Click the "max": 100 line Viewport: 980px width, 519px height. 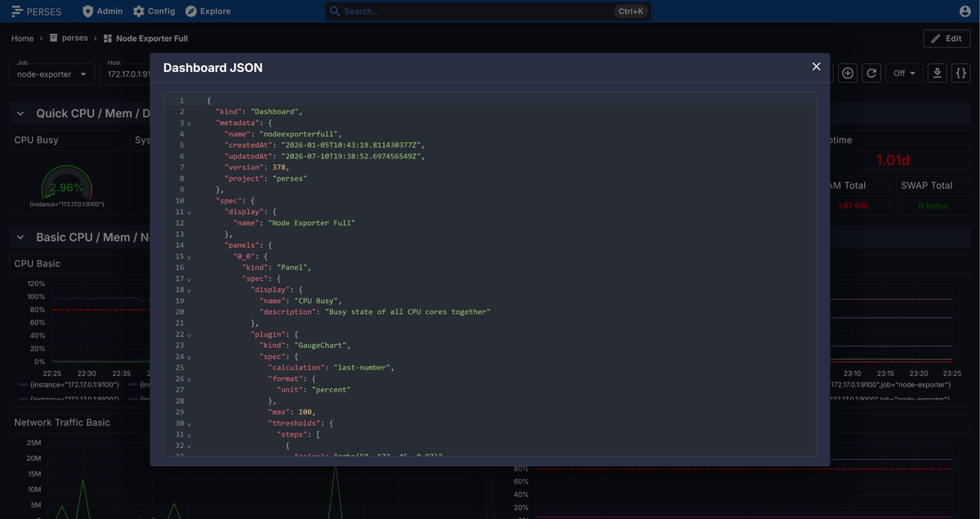pos(292,412)
